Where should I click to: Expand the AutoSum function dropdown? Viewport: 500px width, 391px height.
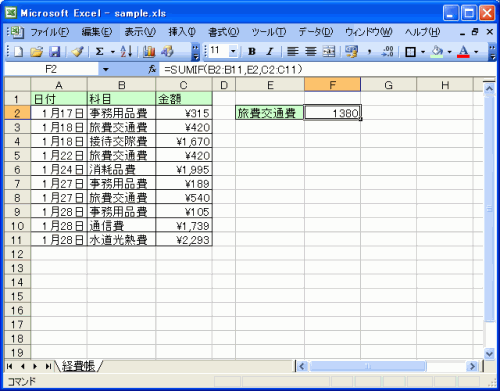pyautogui.click(x=113, y=52)
